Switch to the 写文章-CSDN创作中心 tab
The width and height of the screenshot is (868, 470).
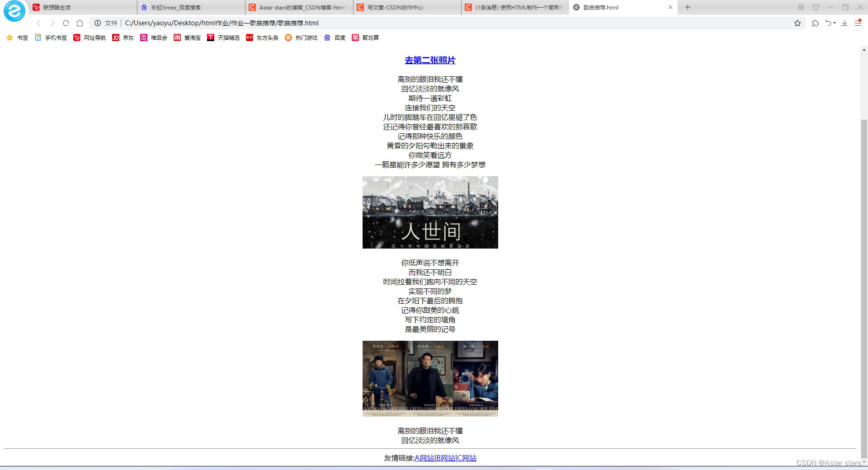click(407, 7)
